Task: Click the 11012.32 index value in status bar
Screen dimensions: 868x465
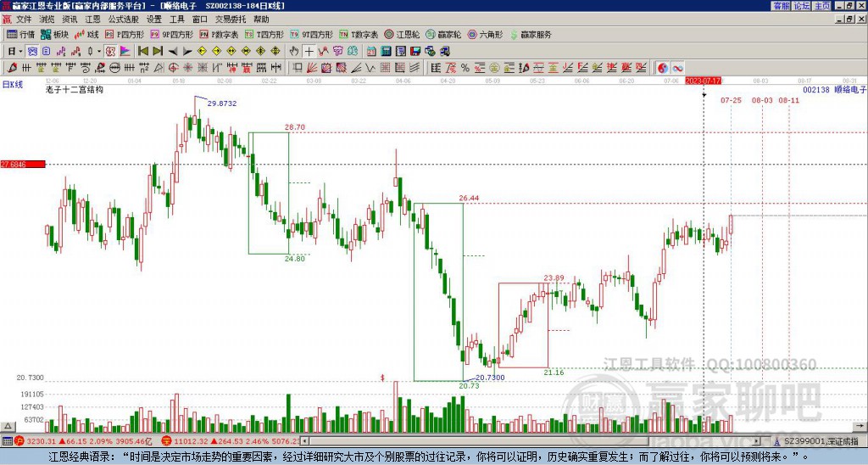Action: point(191,441)
